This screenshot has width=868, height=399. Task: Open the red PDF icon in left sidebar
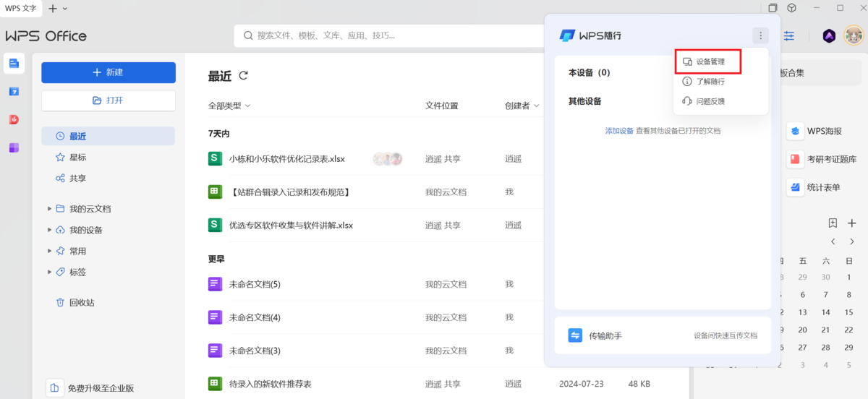click(x=14, y=119)
